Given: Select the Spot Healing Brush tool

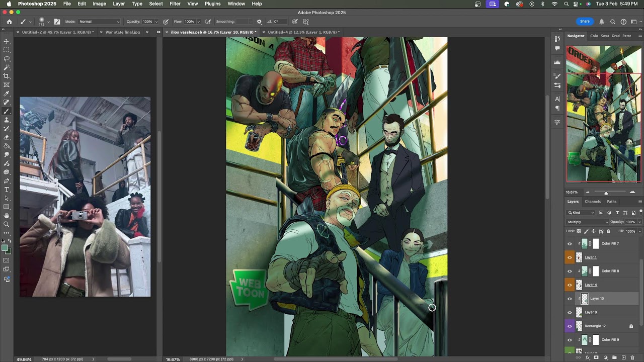Looking at the screenshot, I should [7, 102].
